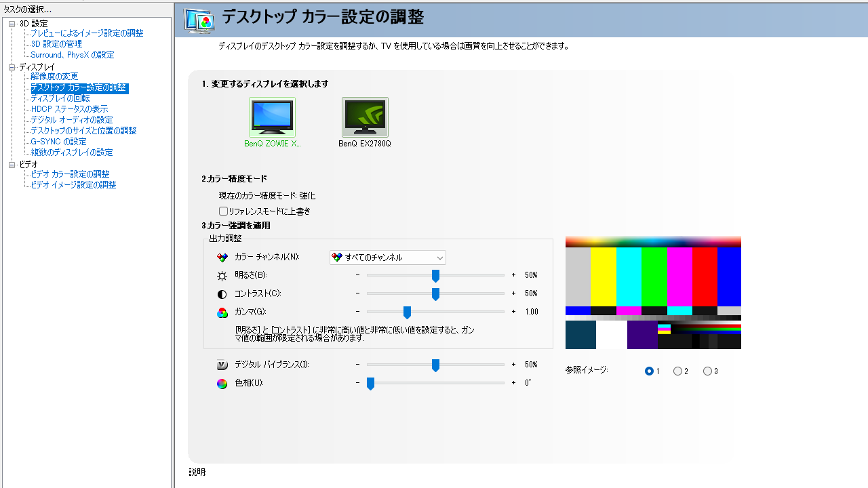Click the ガンマ slider handle
Image resolution: width=868 pixels, height=488 pixels.
pos(407,312)
